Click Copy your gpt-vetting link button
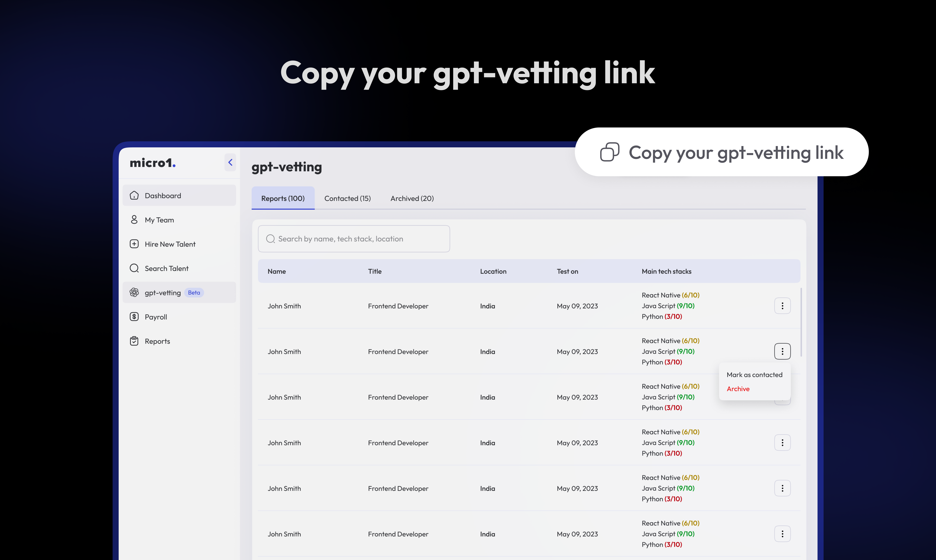Viewport: 936px width, 560px height. coord(736,153)
